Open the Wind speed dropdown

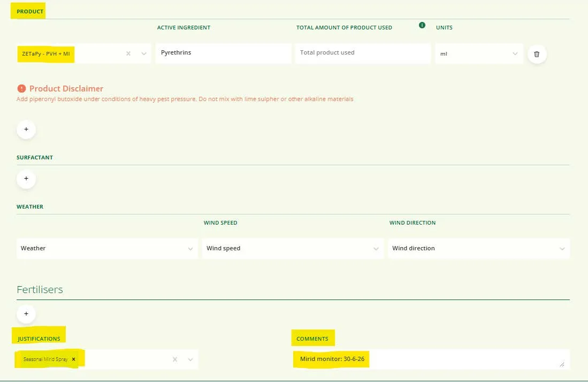click(x=293, y=248)
